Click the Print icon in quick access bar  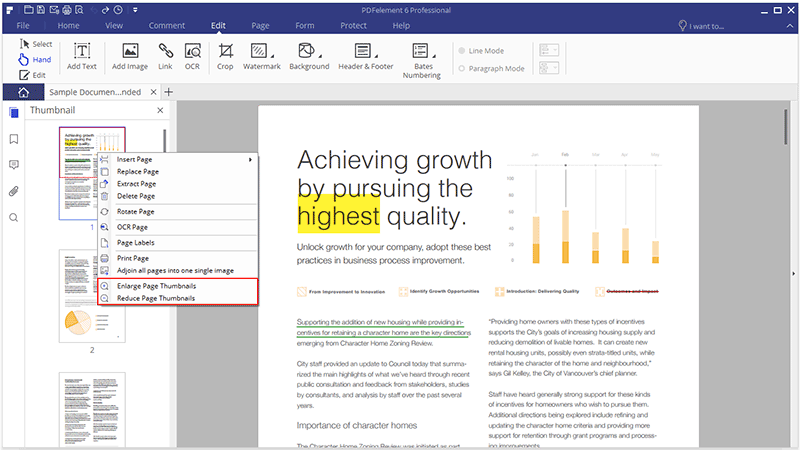click(x=67, y=10)
